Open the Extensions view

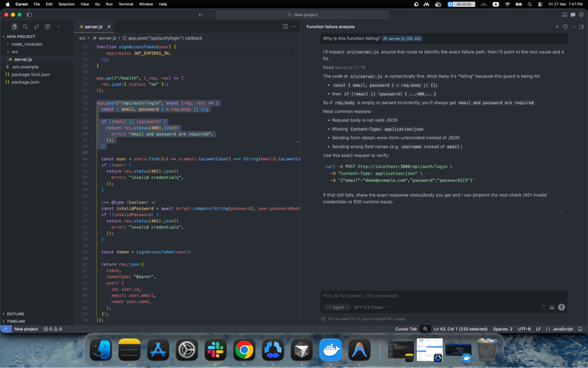(x=47, y=26)
